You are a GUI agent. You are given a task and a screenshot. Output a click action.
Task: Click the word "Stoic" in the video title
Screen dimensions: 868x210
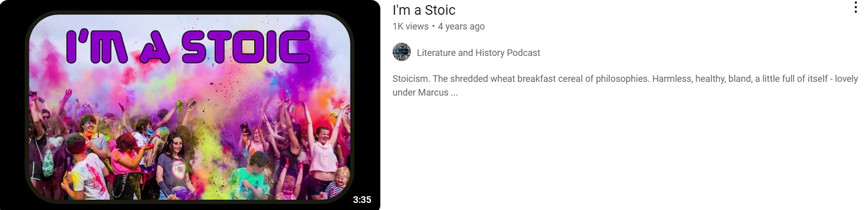tap(440, 10)
